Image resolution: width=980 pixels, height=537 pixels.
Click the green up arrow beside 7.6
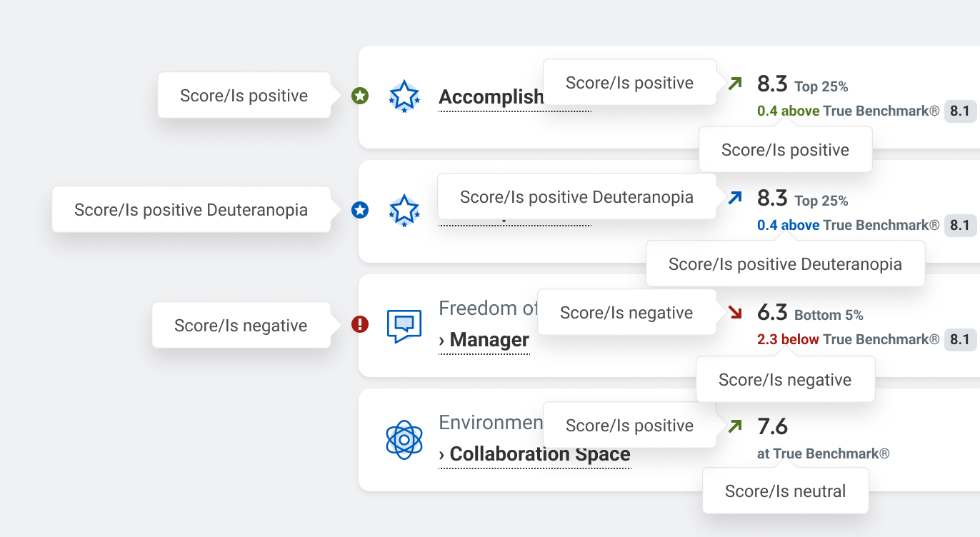(735, 426)
